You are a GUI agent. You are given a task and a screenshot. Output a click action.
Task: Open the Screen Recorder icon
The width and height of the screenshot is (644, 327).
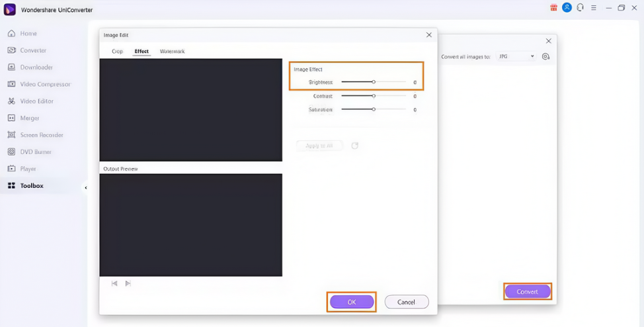click(x=11, y=135)
